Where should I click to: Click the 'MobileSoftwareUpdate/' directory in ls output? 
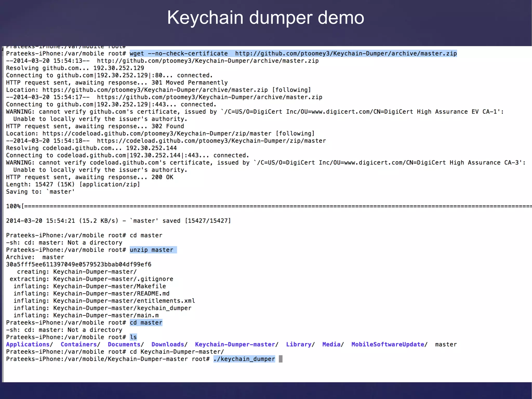coord(390,344)
